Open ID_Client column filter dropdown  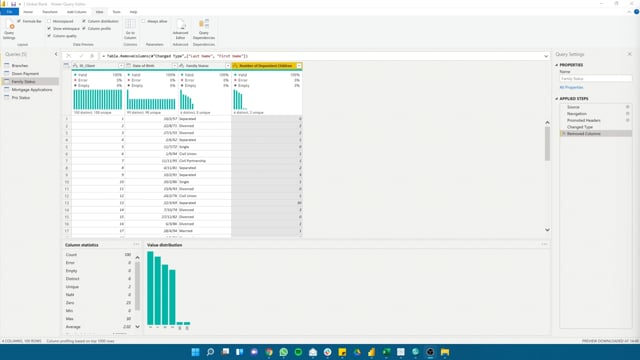tap(121, 66)
